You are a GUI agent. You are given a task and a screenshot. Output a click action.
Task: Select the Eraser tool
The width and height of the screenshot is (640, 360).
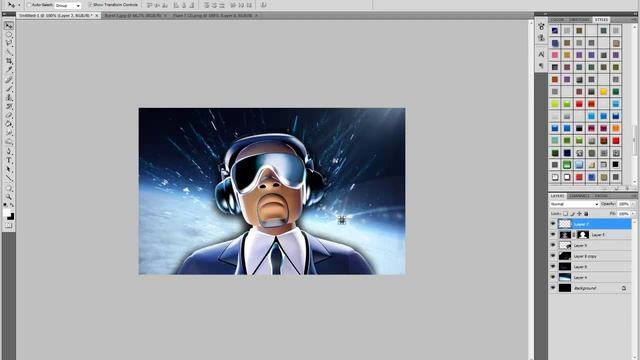9,115
